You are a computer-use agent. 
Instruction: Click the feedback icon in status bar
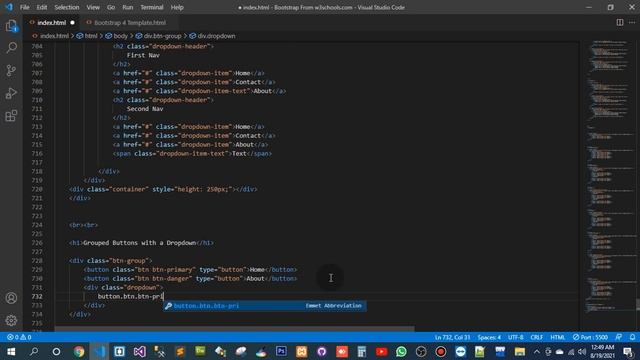[619, 337]
